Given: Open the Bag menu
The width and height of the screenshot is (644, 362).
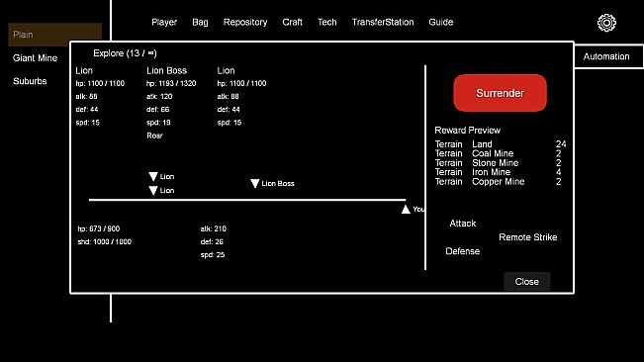Looking at the screenshot, I should [200, 22].
